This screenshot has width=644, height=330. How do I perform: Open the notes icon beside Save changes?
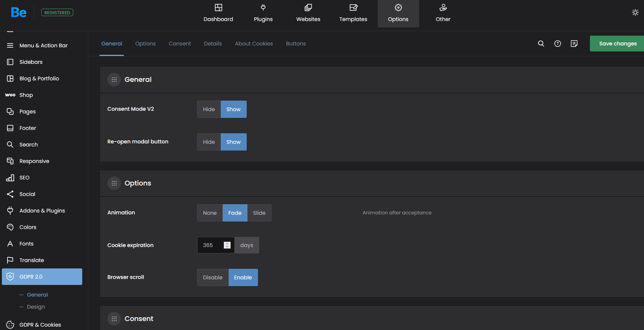574,44
